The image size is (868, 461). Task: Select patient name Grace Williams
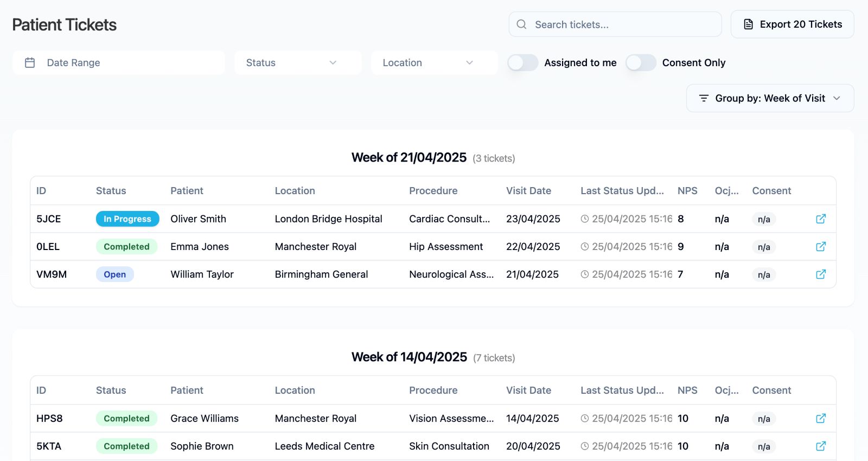click(205, 418)
